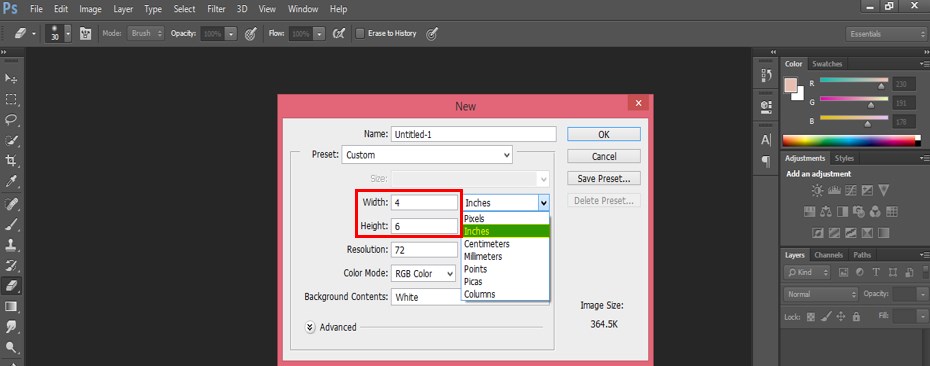Open the Essentials workspace dropdown

(886, 34)
